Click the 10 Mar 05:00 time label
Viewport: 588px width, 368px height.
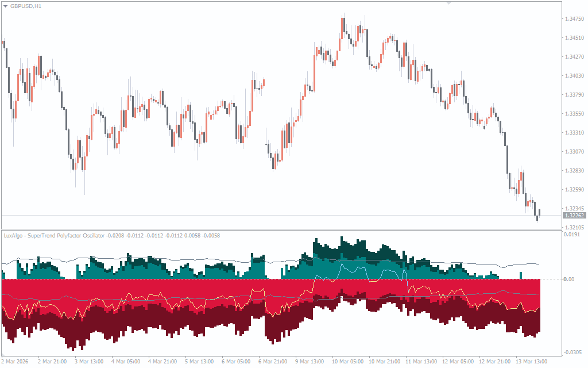click(347, 362)
